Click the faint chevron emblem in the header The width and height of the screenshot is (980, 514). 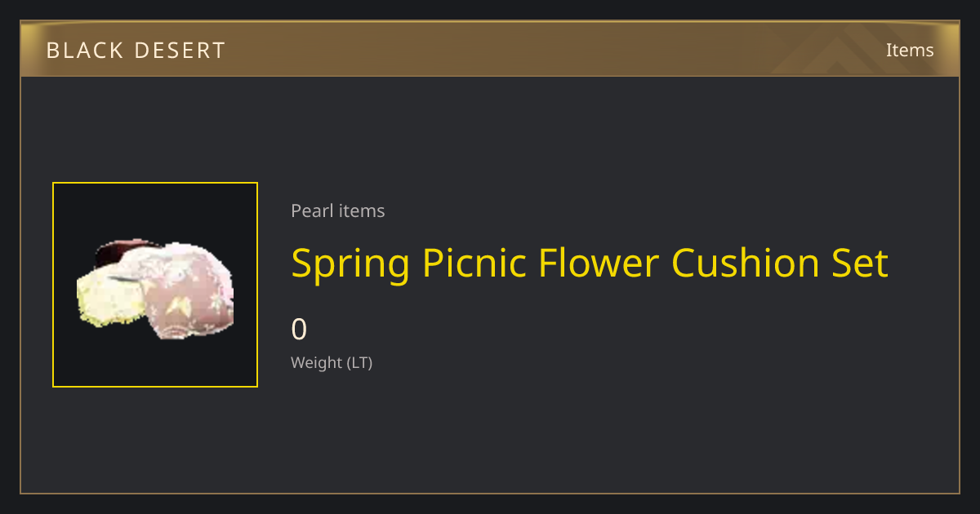pos(849,49)
